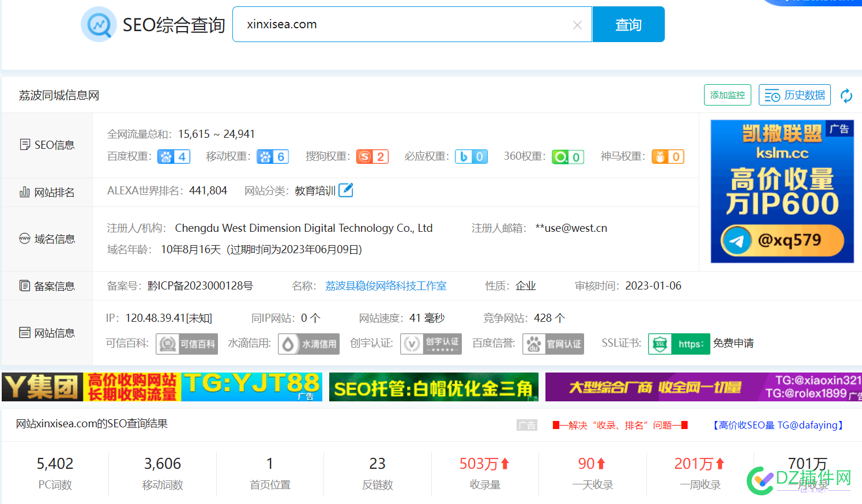Click the 竞争网站 428 个 value
The height and width of the screenshot is (504, 862).
click(549, 318)
